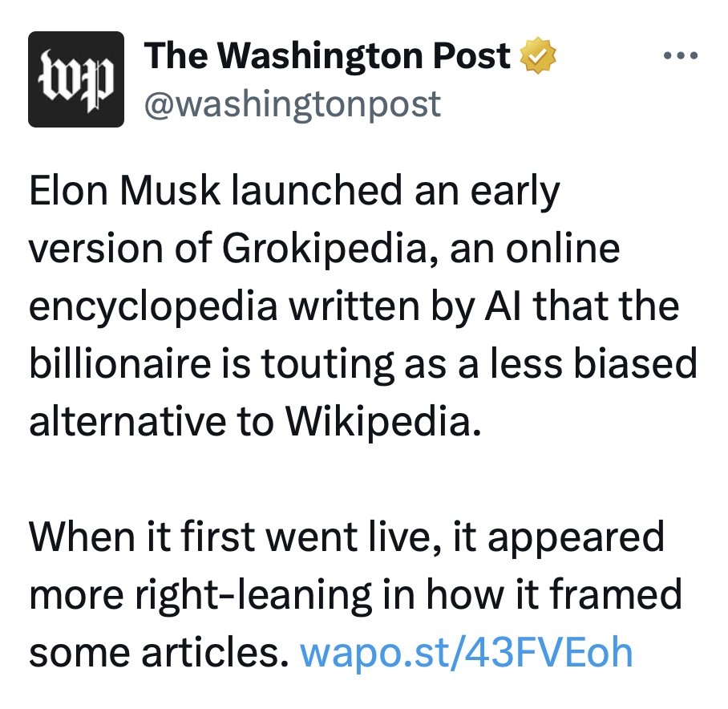Click the ellipsis icon in the top right

[682, 55]
